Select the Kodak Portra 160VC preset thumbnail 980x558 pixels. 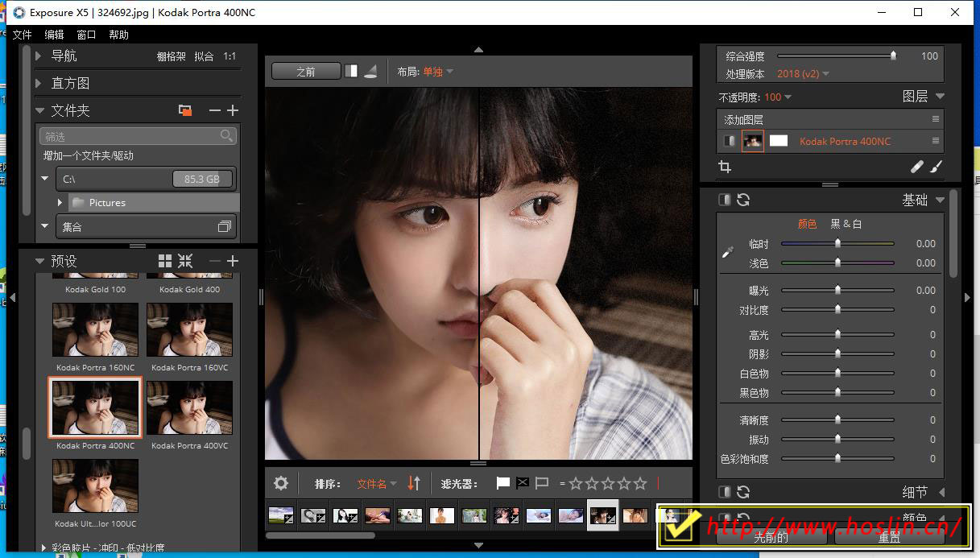(x=190, y=330)
